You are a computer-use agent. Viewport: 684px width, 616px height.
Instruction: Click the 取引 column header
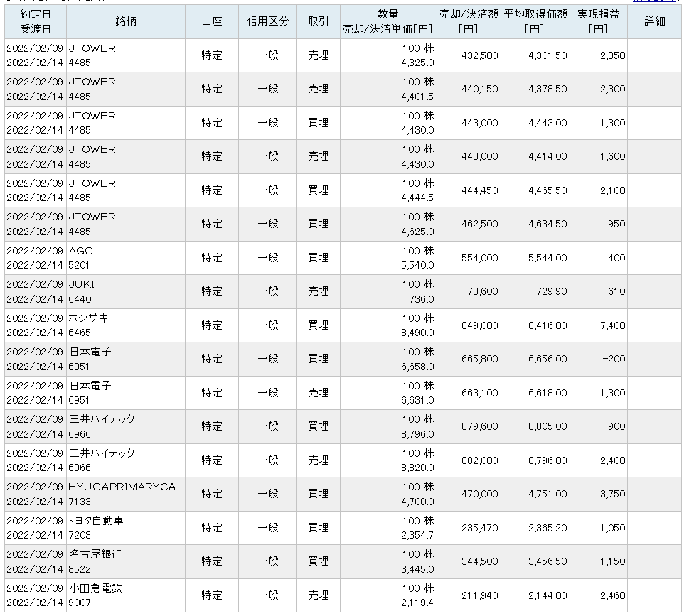tap(319, 21)
